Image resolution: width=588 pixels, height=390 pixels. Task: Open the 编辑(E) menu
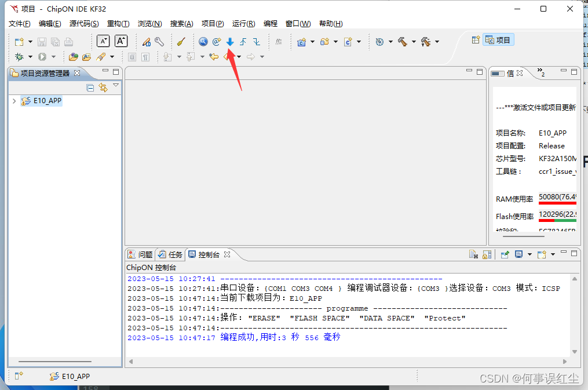[50, 24]
